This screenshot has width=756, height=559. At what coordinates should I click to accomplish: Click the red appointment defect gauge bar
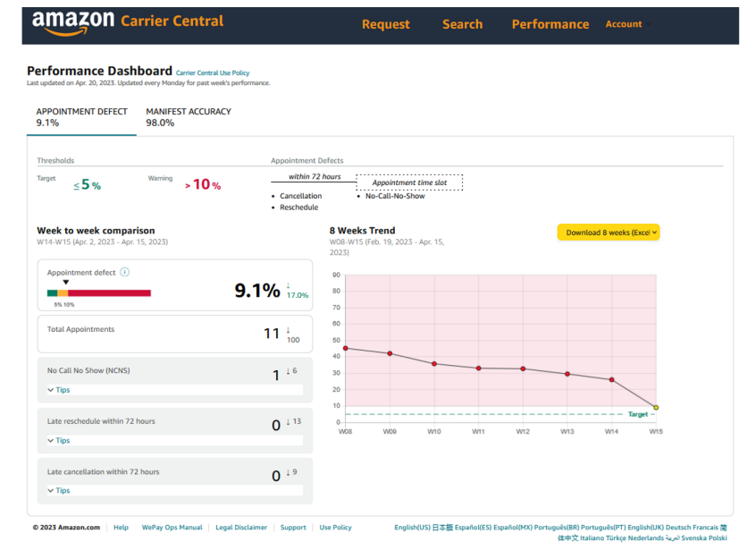pyautogui.click(x=109, y=292)
